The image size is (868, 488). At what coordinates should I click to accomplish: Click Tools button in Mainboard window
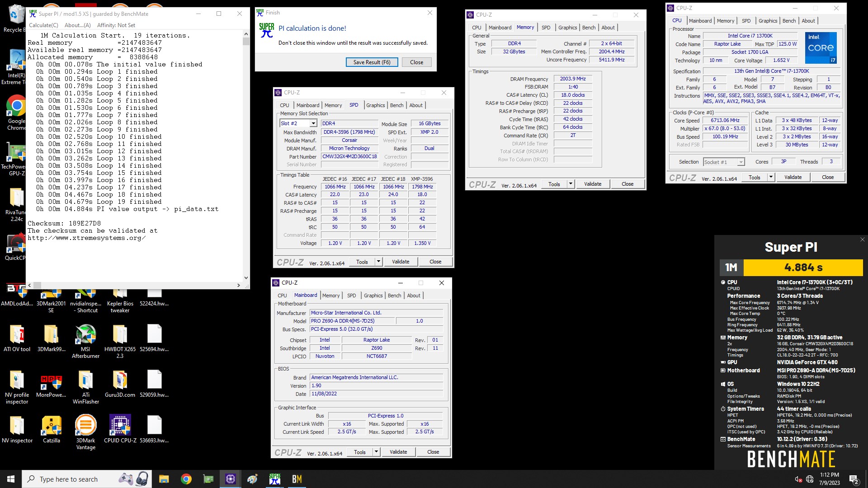[360, 452]
